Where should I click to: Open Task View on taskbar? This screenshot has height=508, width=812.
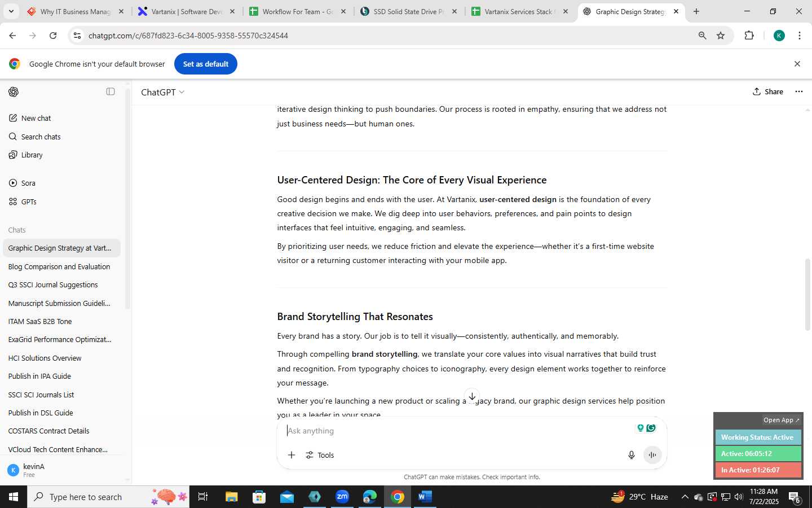click(203, 497)
